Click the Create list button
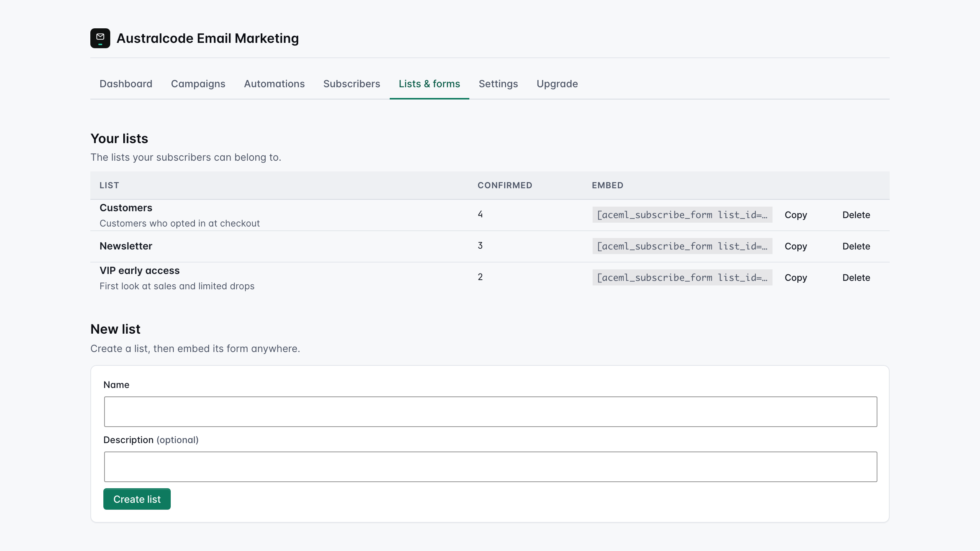The image size is (980, 551). click(137, 499)
